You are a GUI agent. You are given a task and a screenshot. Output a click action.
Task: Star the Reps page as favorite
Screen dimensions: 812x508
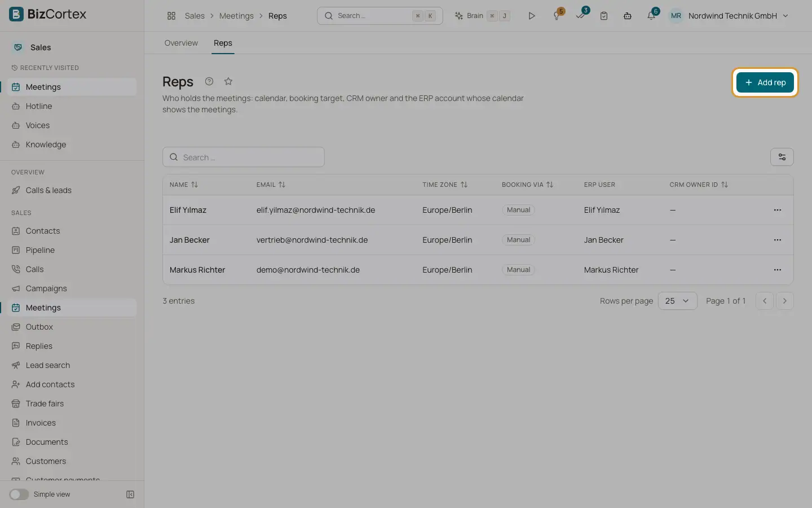pyautogui.click(x=228, y=81)
